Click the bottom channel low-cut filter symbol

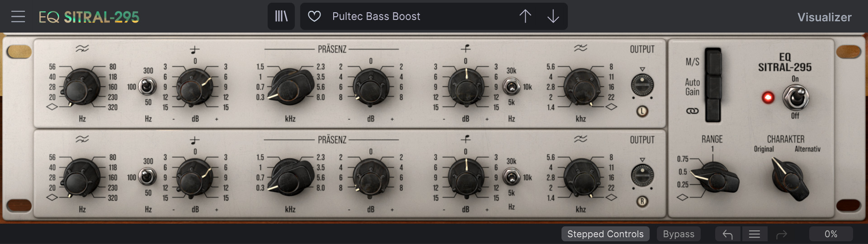tap(82, 139)
